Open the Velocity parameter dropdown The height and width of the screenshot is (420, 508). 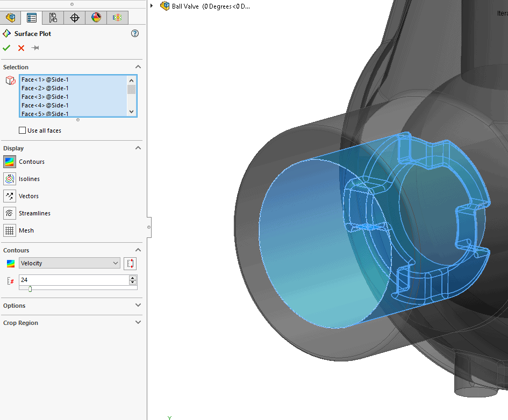coord(69,263)
